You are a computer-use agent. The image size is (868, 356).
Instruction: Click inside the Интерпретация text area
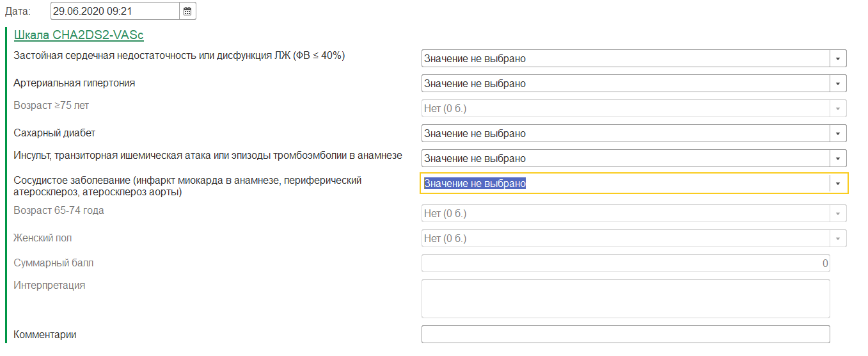625,298
